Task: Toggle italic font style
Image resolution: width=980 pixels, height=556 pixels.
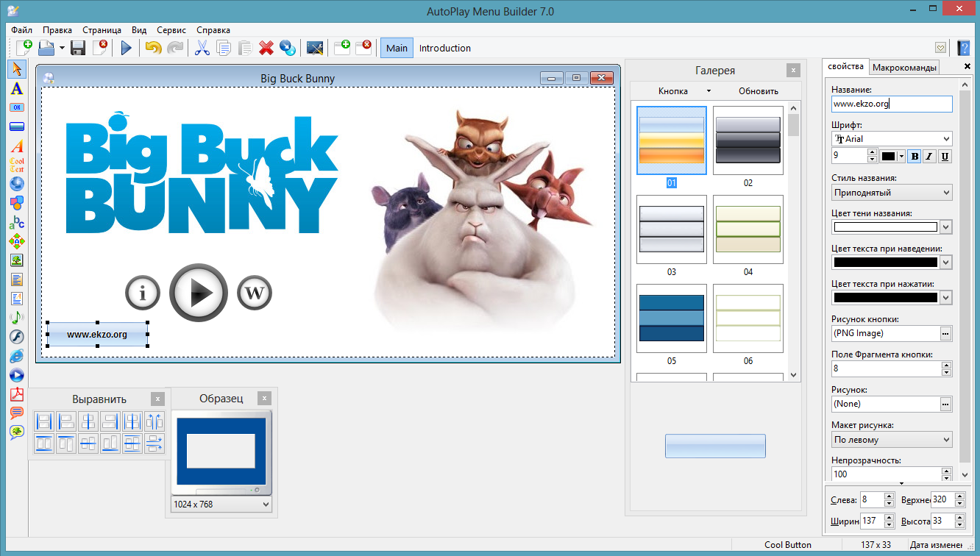Action: click(x=929, y=156)
